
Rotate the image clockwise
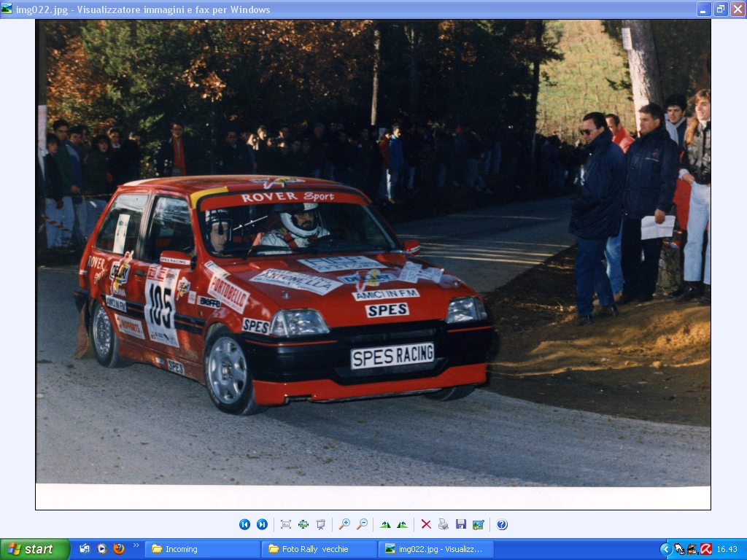pyautogui.click(x=385, y=524)
